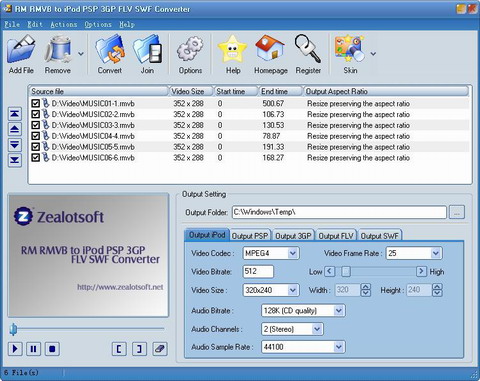The image size is (480, 381).
Task: Click the High-side right arrow of bitrate slider
Action: coord(421,271)
